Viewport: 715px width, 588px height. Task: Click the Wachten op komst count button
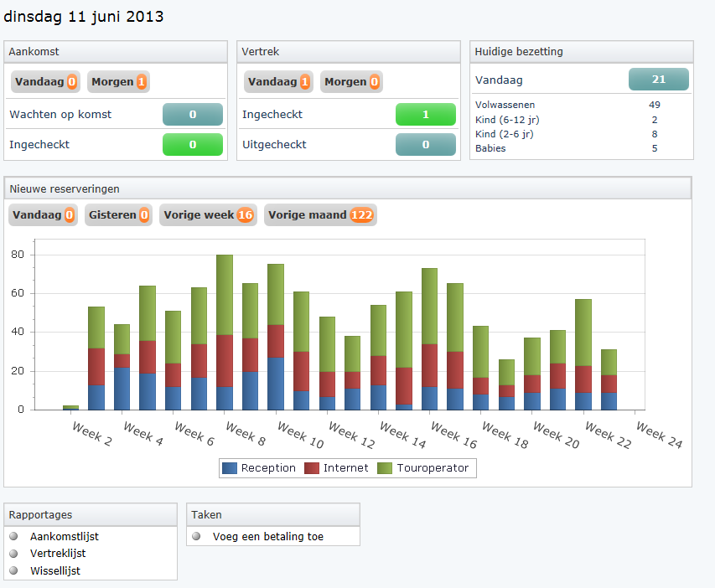pyautogui.click(x=193, y=115)
